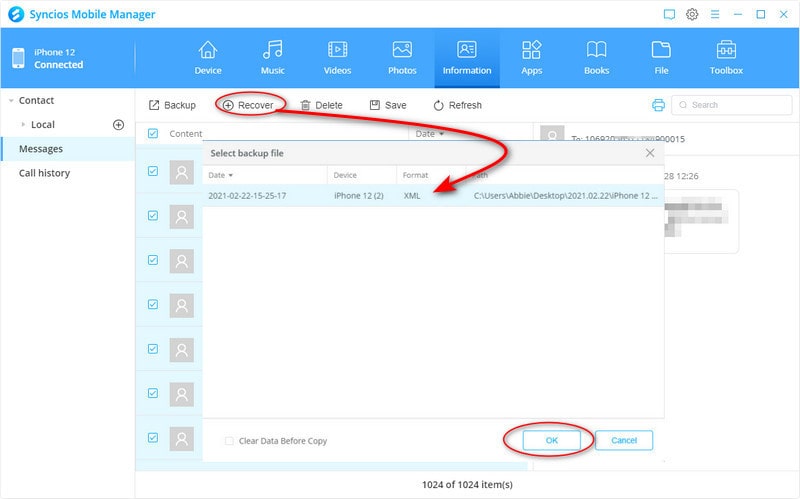Click the Delete toolbar button
The width and height of the screenshot is (800, 499).
point(321,105)
